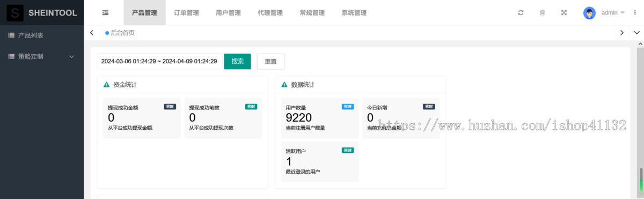The image size is (644, 199).
Task: Click the blue dot on 后台首页 tab
Action: (x=107, y=33)
